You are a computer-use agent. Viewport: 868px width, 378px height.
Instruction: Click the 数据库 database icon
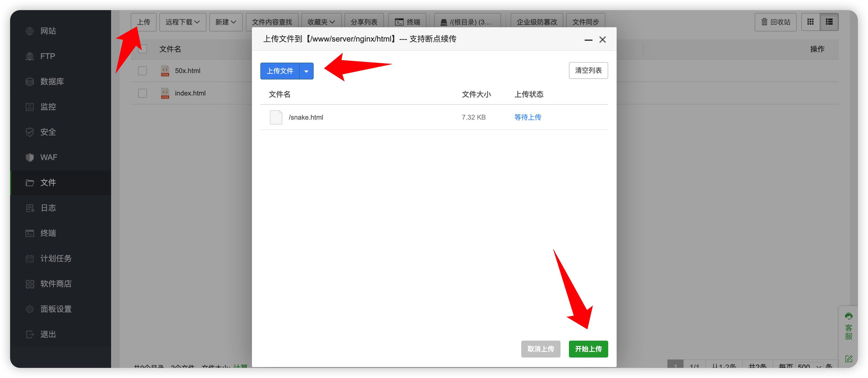(30, 82)
